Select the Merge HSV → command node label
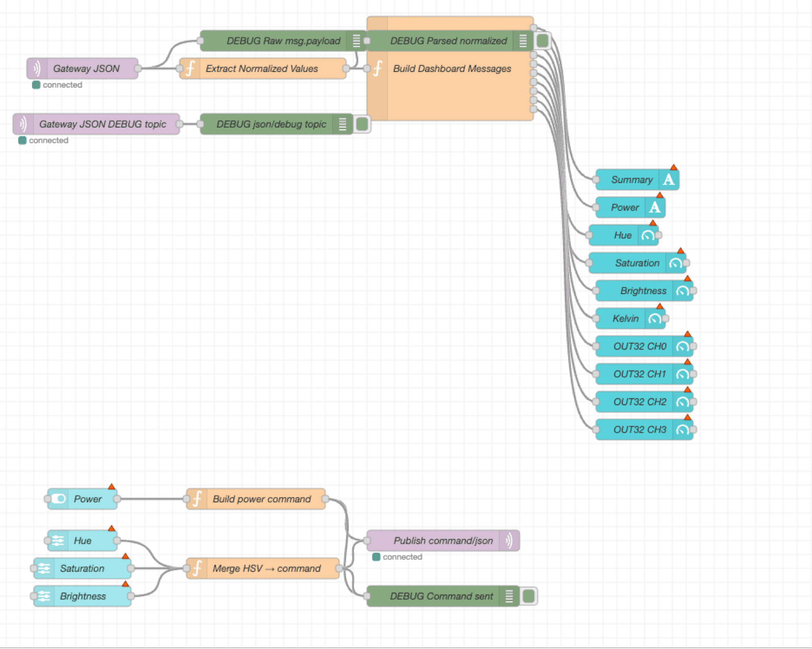 [x=267, y=569]
